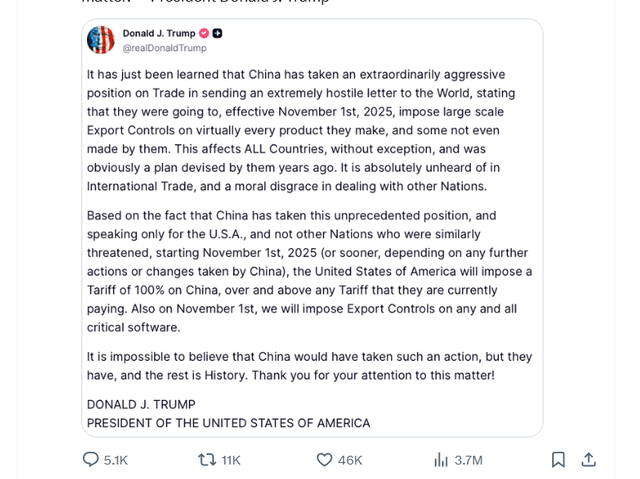Screen dimensions: 640x479
Task: Click the paragraph starting "It has just been learned"
Action: coord(300,130)
